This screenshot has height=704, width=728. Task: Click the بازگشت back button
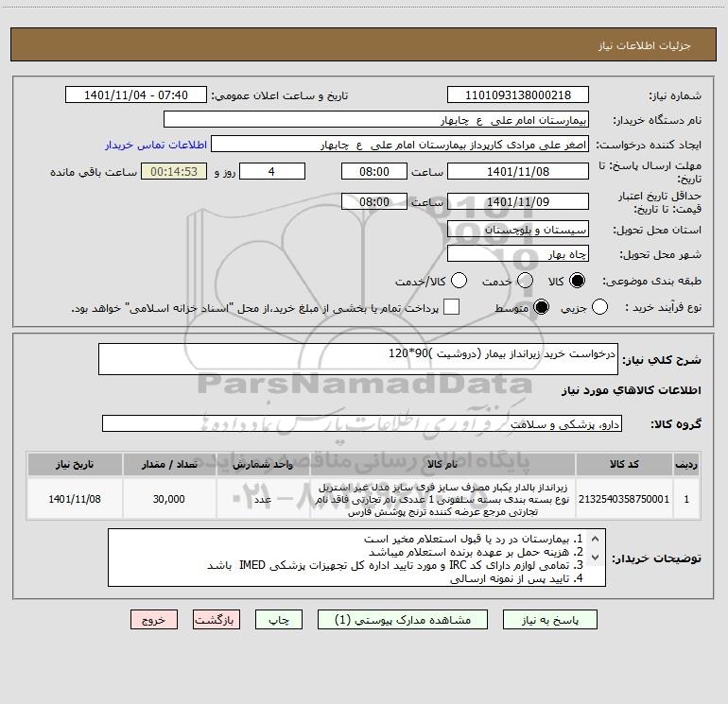(x=217, y=620)
